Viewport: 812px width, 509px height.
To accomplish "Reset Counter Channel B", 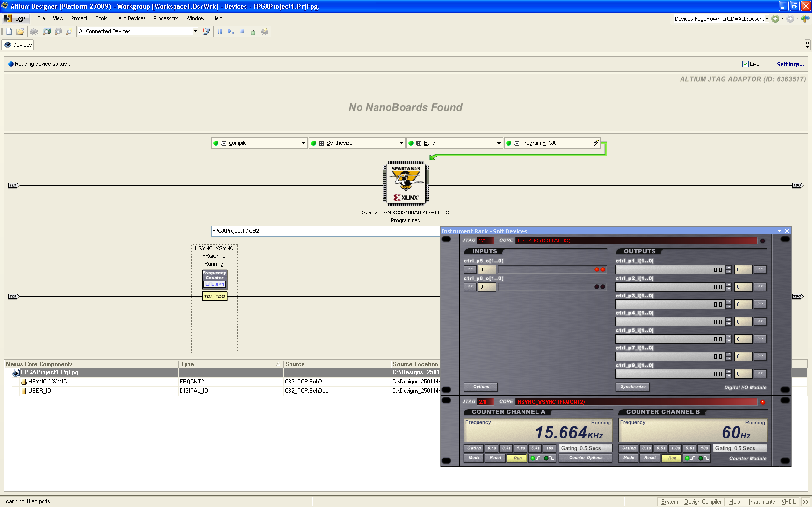I will 650,458.
